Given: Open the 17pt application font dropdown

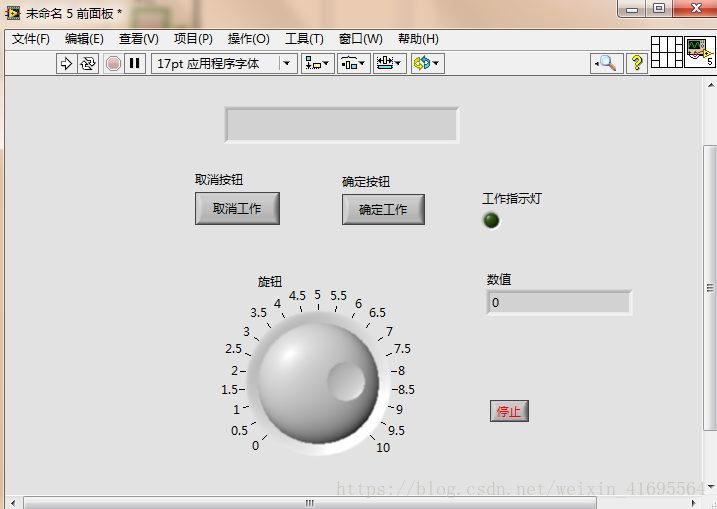Looking at the screenshot, I should point(224,63).
